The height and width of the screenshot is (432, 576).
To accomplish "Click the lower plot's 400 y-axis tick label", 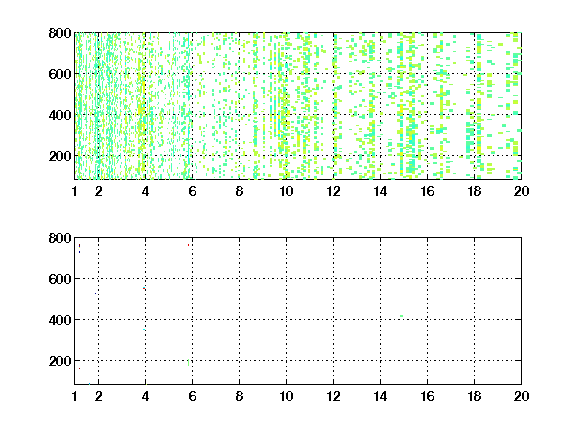I will [x=60, y=320].
